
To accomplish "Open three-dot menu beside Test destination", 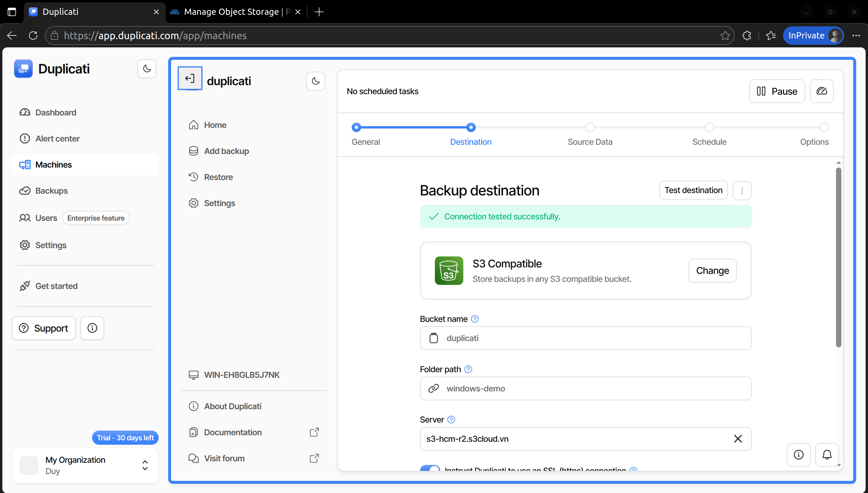I will [742, 191].
